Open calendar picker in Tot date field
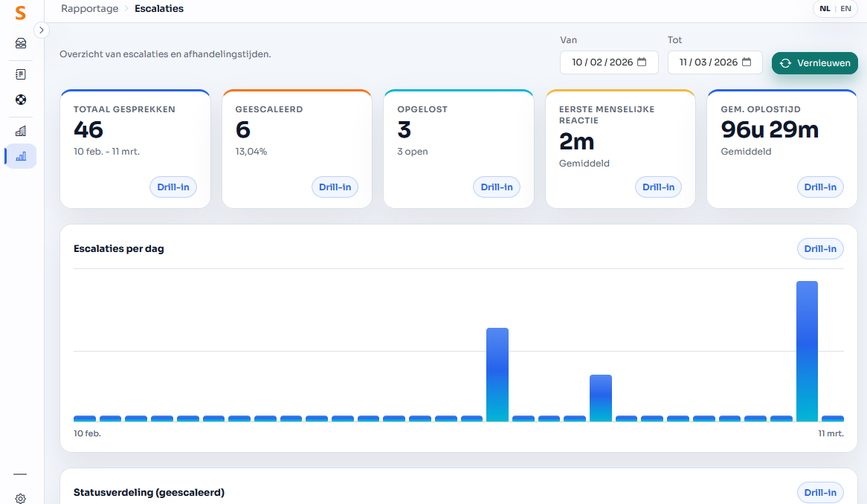 [x=747, y=62]
